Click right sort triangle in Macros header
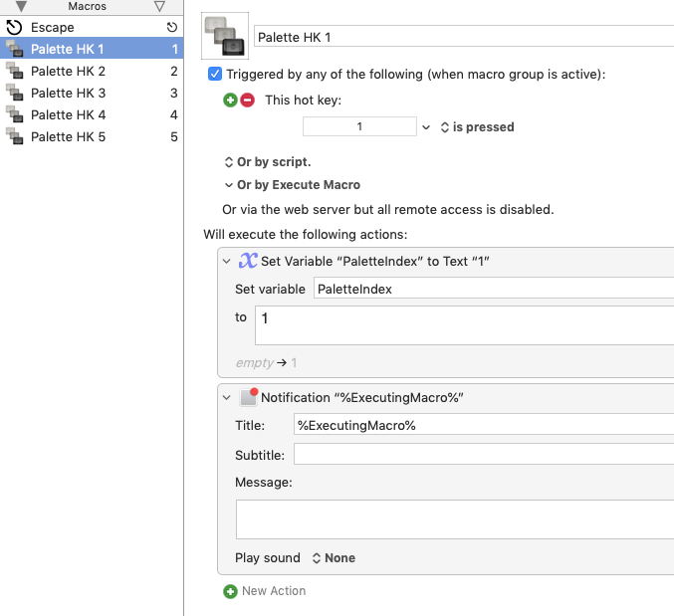 pos(159,7)
